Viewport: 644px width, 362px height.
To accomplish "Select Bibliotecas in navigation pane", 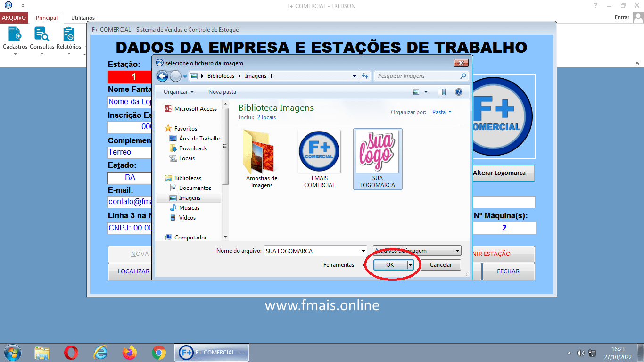I will [183, 178].
